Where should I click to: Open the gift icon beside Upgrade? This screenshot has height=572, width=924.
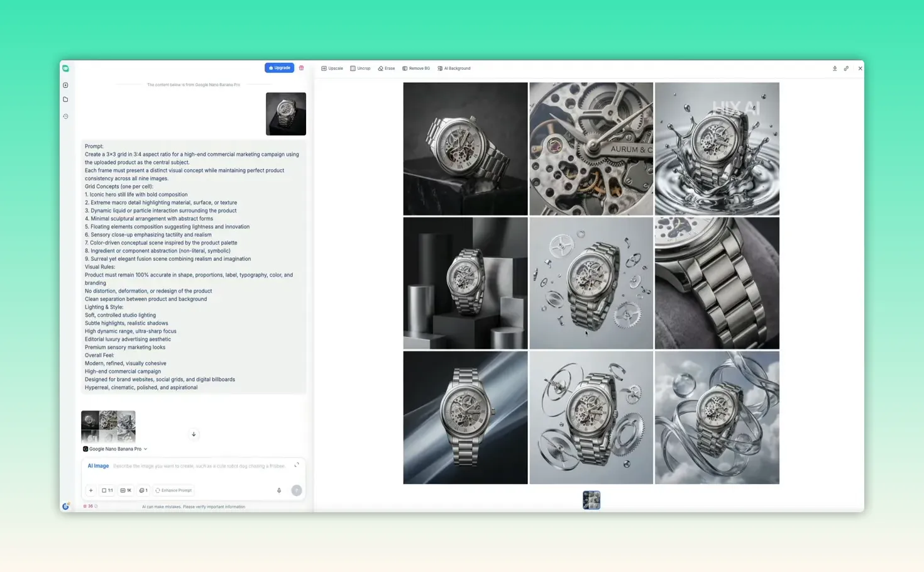click(x=301, y=68)
